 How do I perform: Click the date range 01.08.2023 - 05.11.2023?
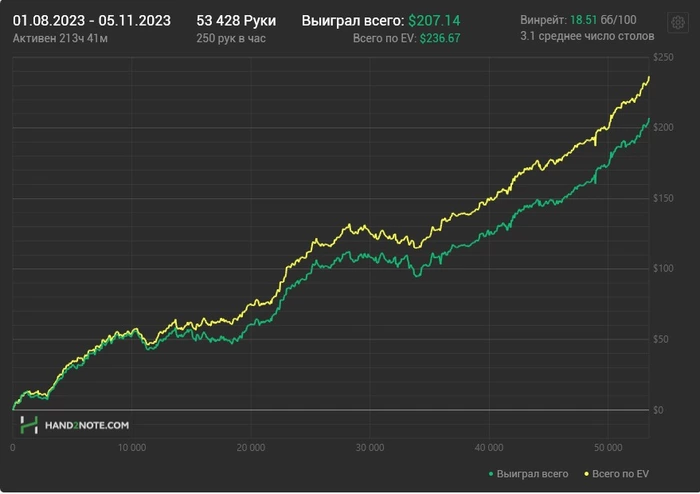click(92, 21)
